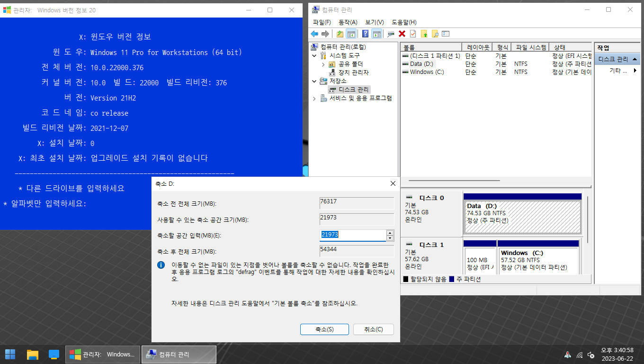Viewport: 644px width, 364px height.
Task: Click the folder magnifier explore icon
Action: point(435,34)
